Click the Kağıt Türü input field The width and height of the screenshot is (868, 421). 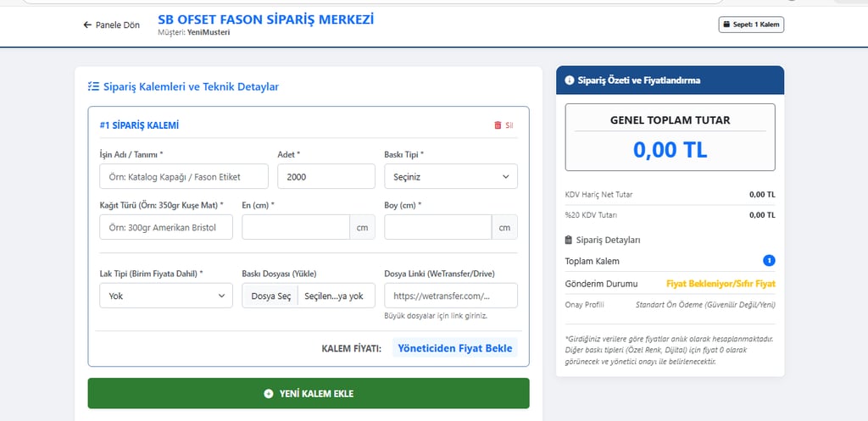pos(165,227)
